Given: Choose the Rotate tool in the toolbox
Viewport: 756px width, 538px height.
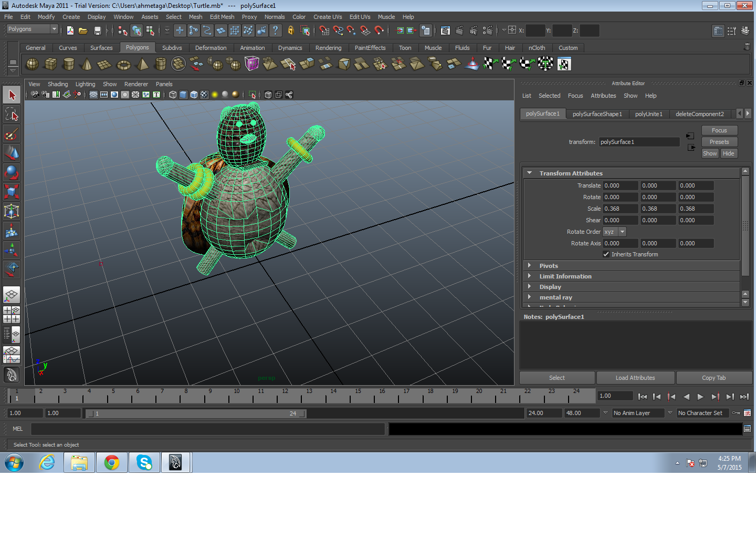Looking at the screenshot, I should coord(12,173).
